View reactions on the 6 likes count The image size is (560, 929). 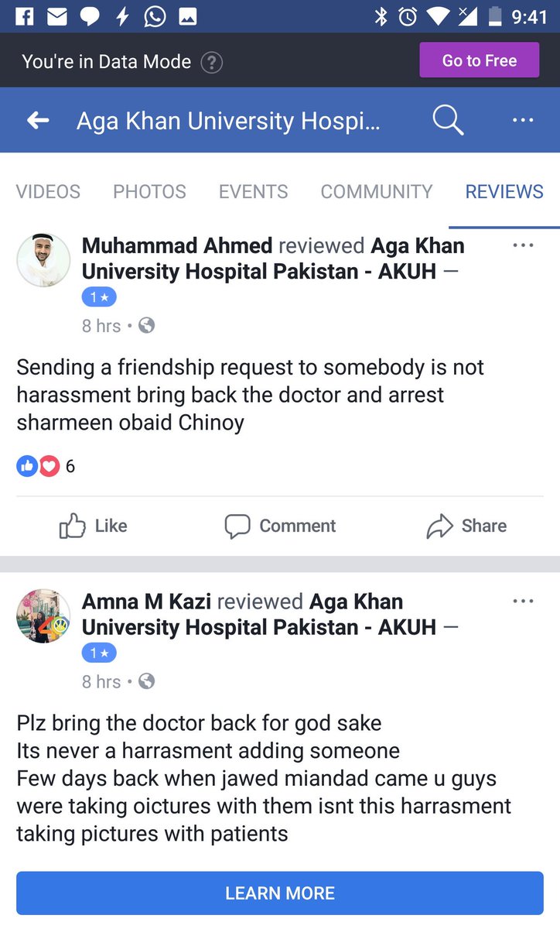(46, 465)
